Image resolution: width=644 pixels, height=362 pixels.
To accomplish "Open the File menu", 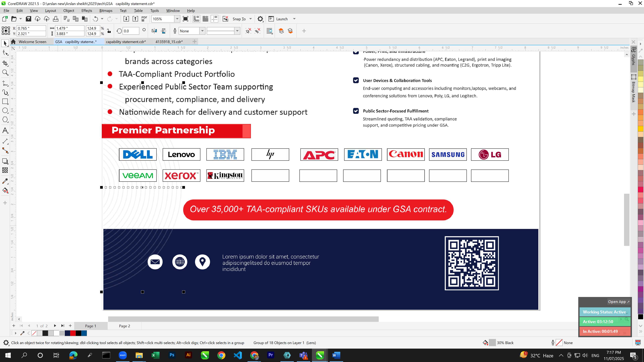I will pos(7,11).
